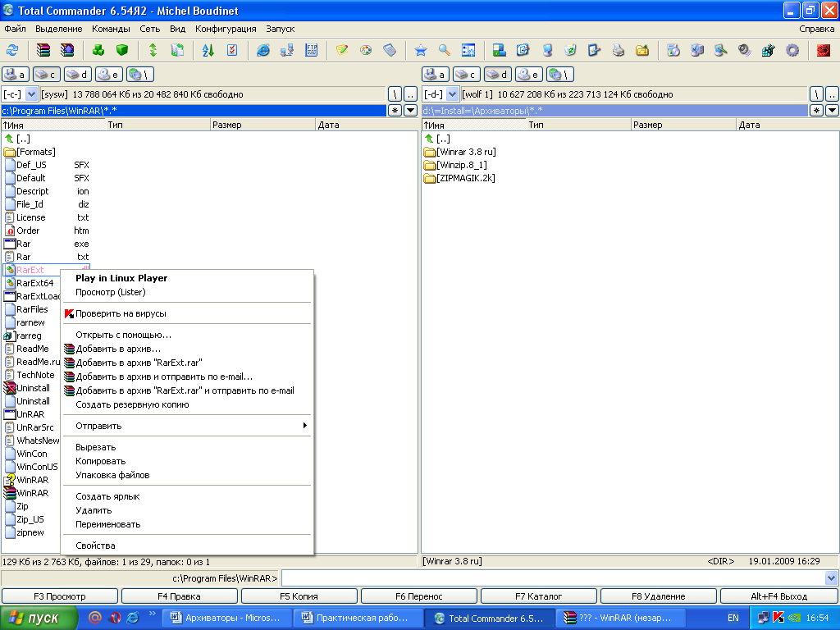Open right panel directory history arrow
The height and width of the screenshot is (630, 840).
click(x=832, y=111)
